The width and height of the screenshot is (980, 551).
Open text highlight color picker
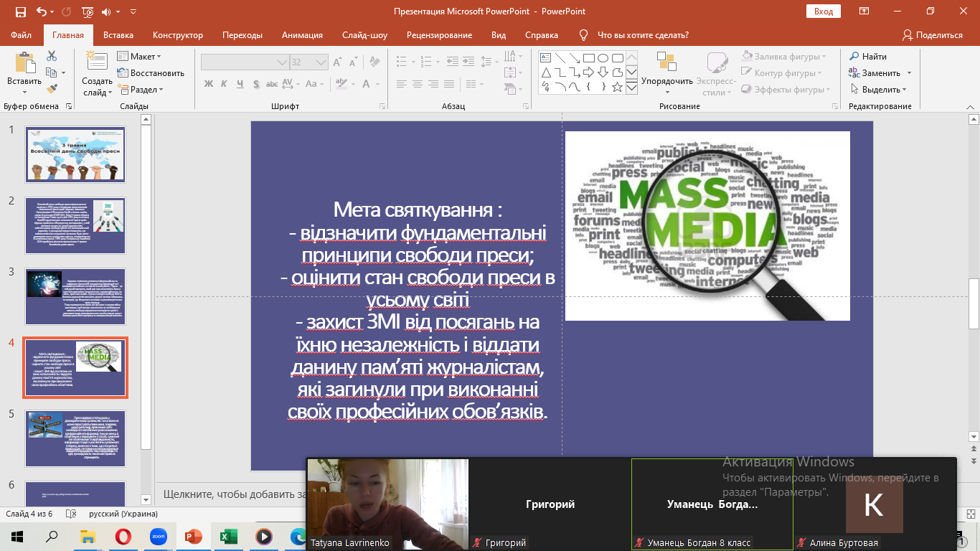pos(341,84)
